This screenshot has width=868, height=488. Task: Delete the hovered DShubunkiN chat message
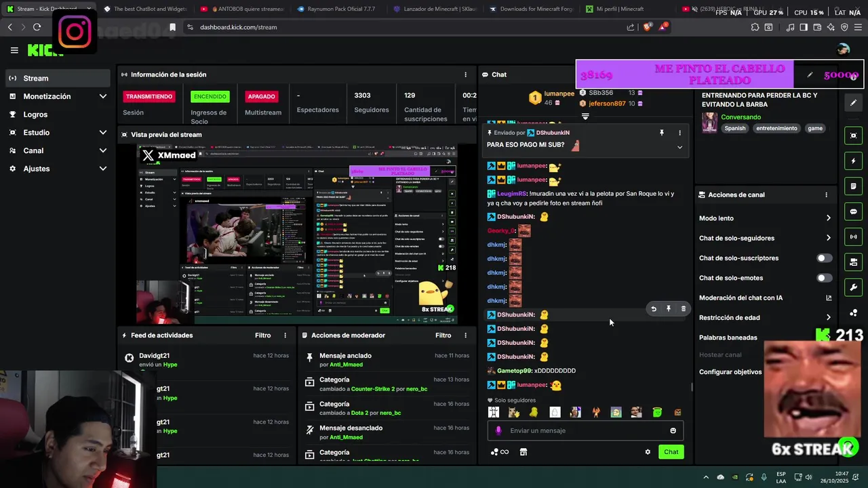click(x=683, y=309)
